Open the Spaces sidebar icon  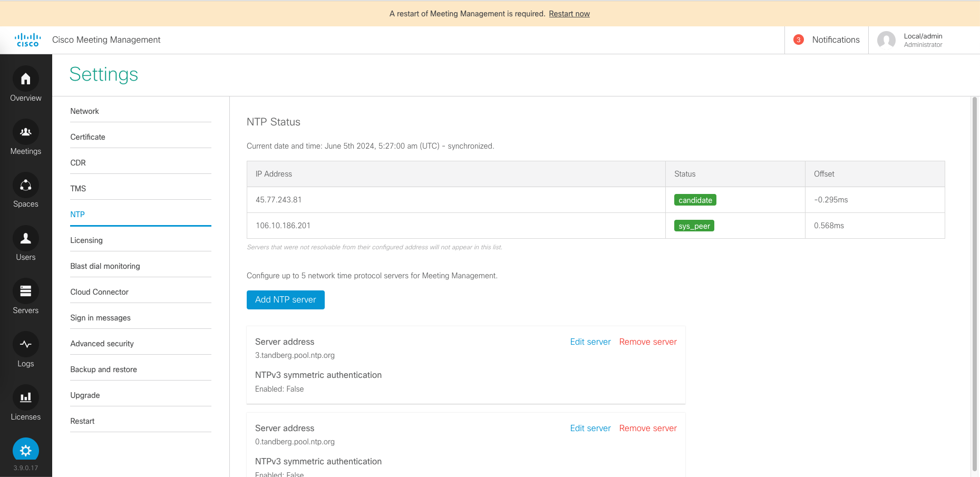coord(25,186)
